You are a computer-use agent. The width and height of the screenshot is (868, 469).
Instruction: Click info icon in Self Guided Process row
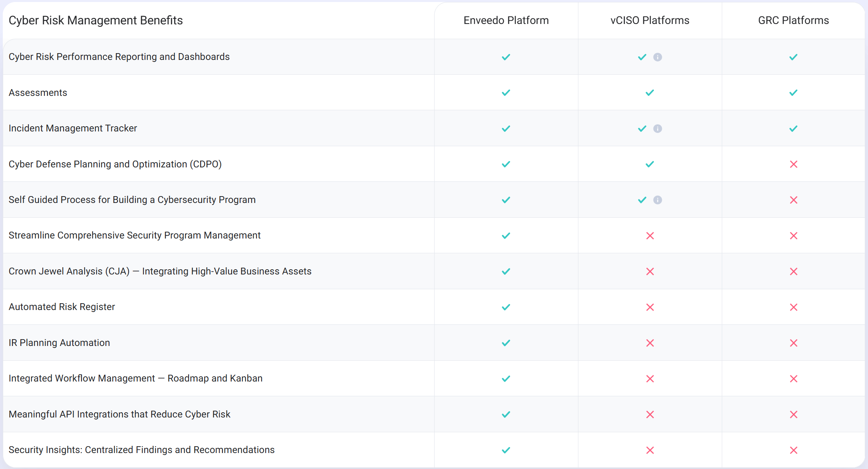pos(657,200)
